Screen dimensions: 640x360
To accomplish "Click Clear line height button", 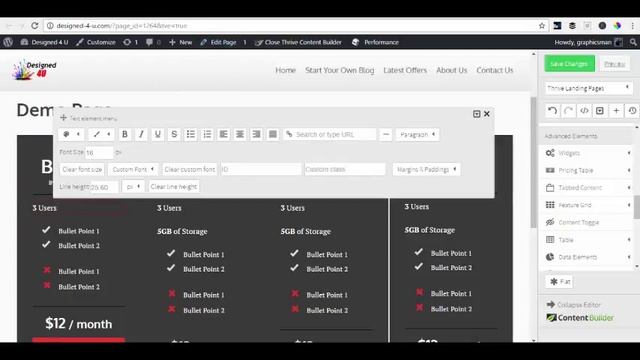I will point(174,187).
